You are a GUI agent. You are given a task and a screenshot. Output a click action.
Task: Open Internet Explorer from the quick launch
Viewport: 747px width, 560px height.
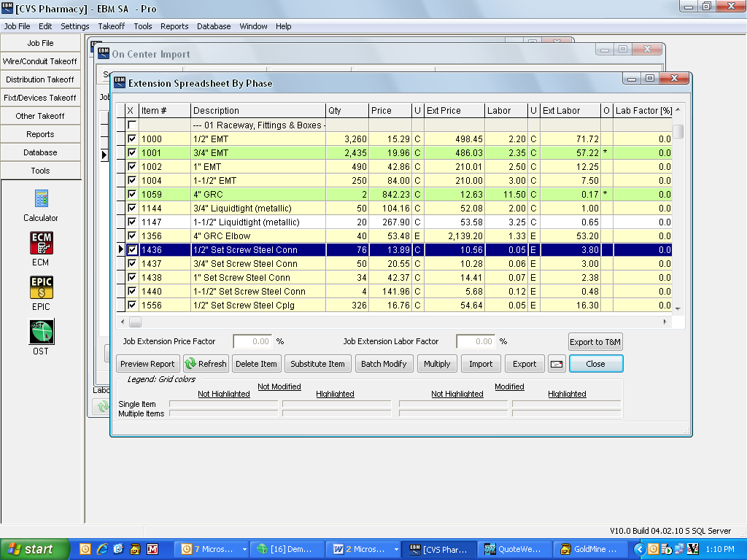click(x=102, y=549)
